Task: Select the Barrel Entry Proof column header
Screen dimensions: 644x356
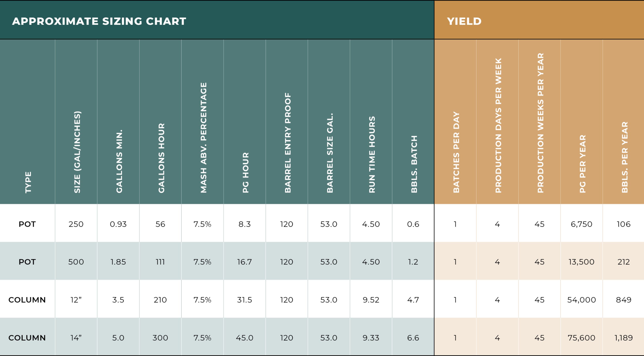Action: tap(288, 143)
